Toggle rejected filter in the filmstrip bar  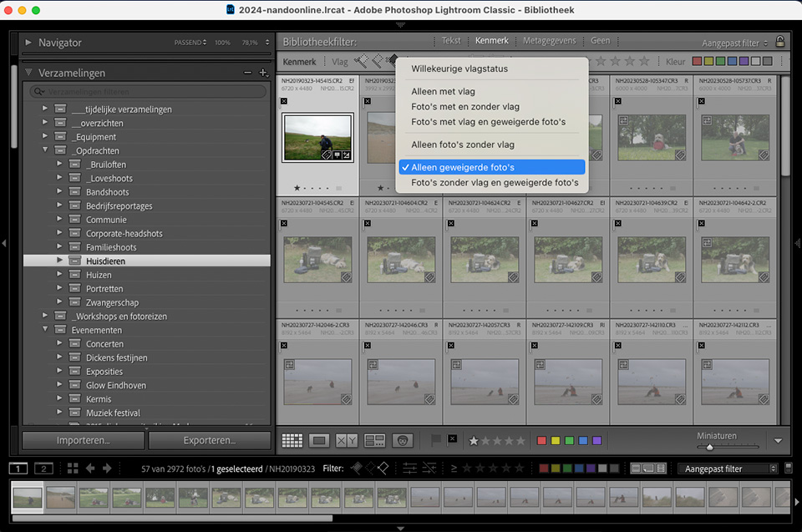point(383,468)
